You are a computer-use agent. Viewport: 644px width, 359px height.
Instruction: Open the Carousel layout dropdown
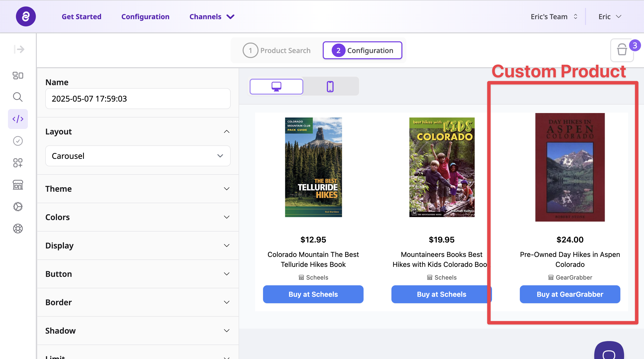click(x=138, y=156)
